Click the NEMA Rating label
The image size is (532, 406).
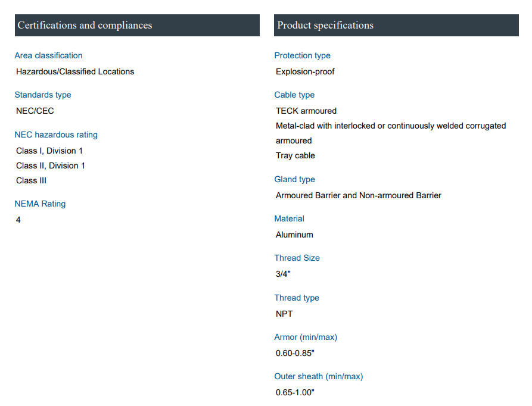tap(40, 204)
